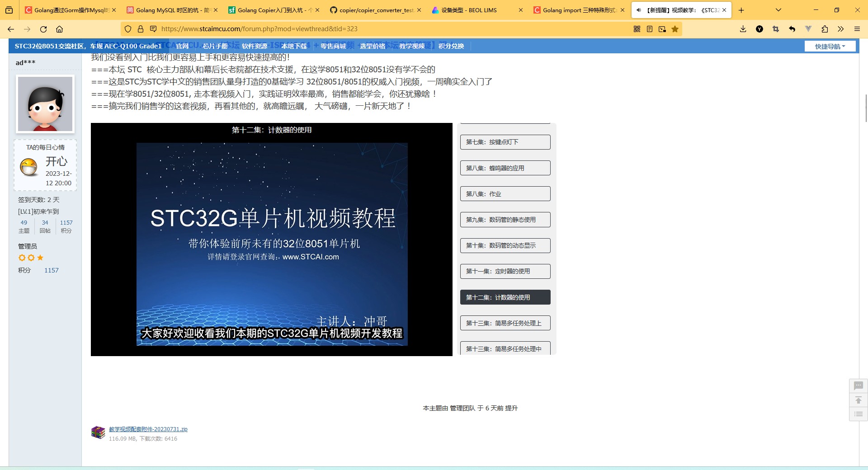The height and width of the screenshot is (470, 868).
Task: Open the 芯片手册 navigation link
Action: [x=215, y=46]
